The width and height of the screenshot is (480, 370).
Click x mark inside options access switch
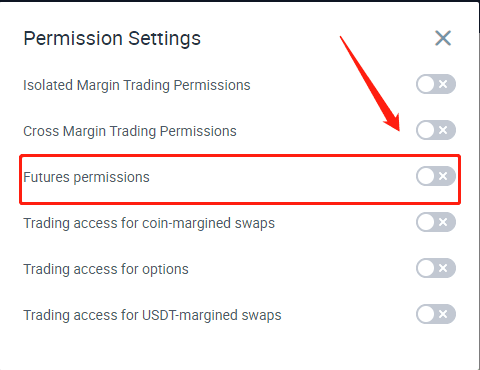point(443,268)
